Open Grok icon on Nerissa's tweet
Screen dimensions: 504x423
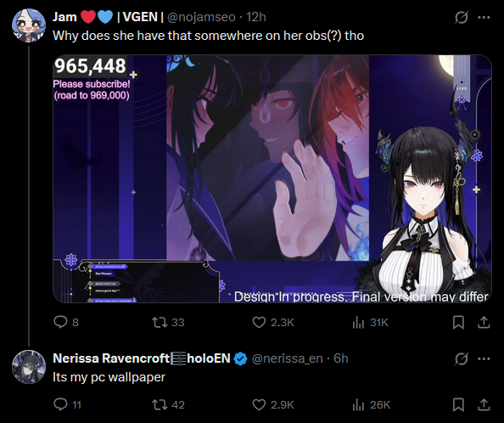click(462, 358)
